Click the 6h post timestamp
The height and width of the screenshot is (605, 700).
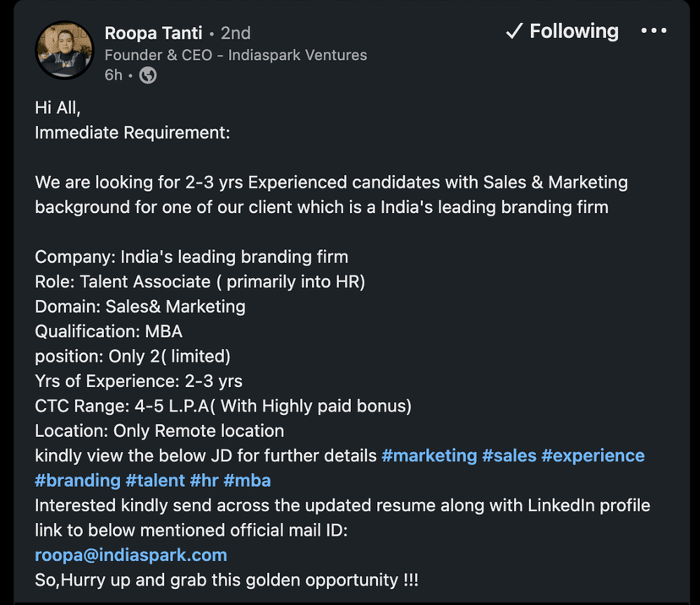pyautogui.click(x=113, y=75)
